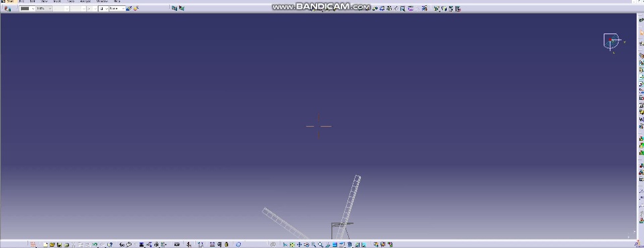Open the Start menu

(x=10, y=1)
